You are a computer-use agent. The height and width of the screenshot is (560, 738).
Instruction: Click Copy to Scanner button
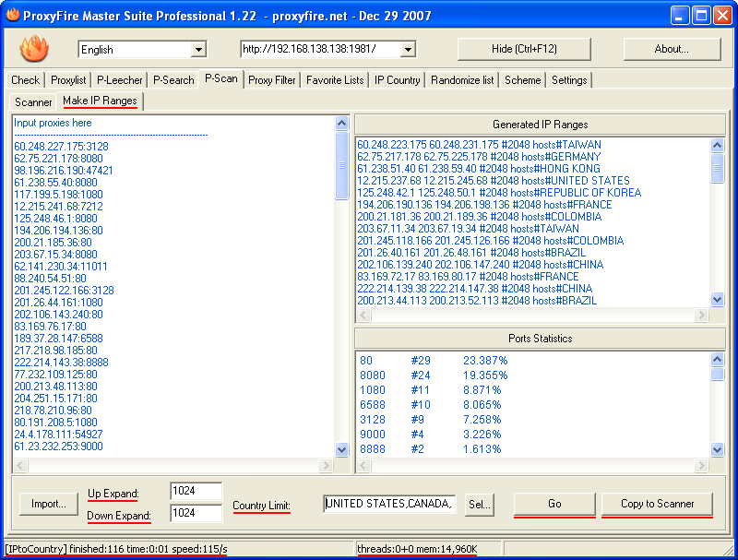click(657, 504)
